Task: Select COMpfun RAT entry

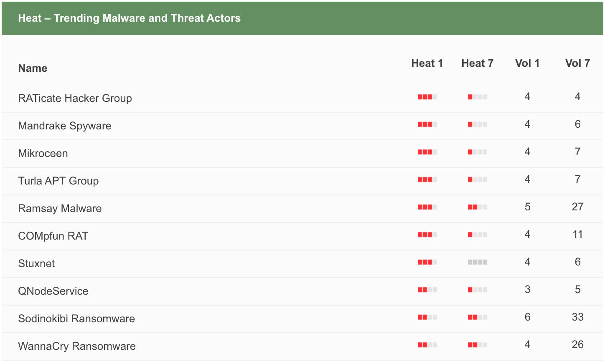Action: click(53, 236)
